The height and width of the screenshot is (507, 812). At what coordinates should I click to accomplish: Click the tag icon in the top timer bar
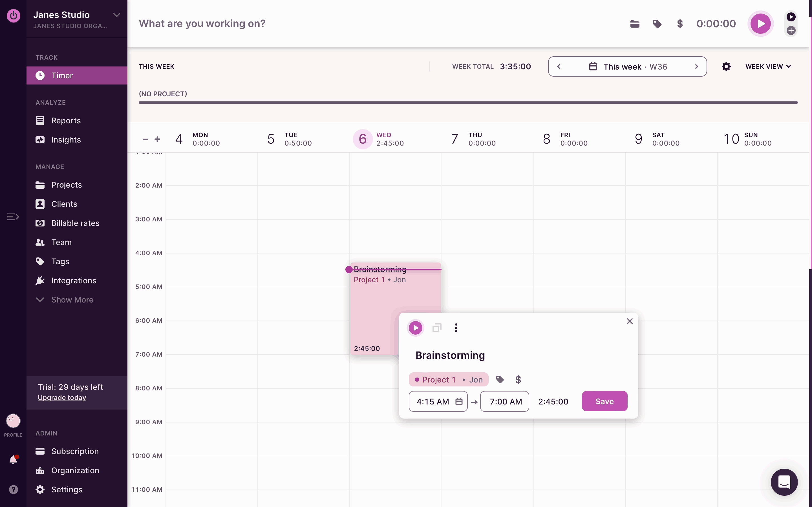pyautogui.click(x=657, y=24)
